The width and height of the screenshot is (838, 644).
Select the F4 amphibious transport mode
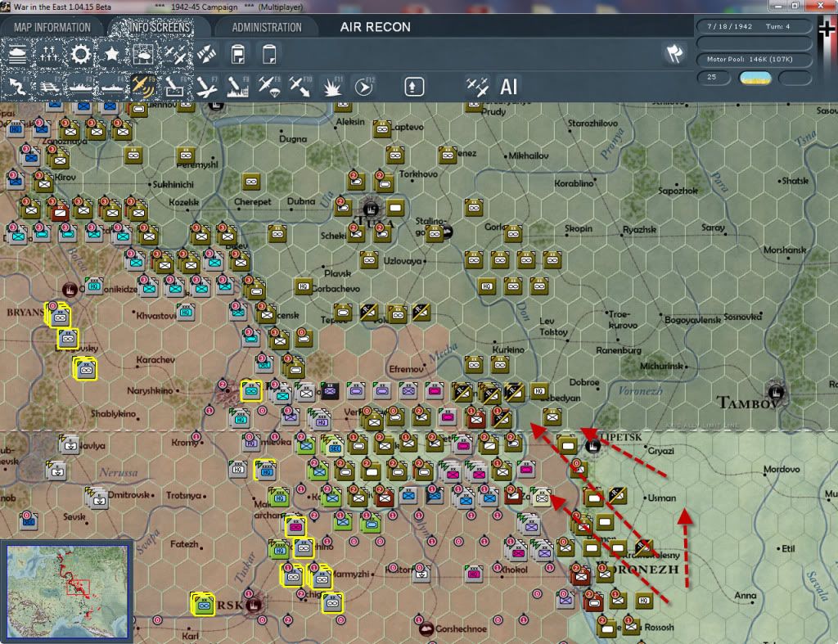point(111,87)
